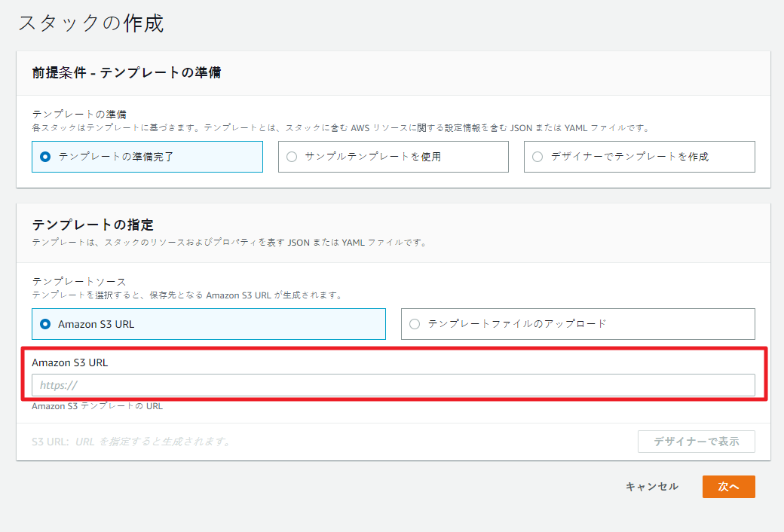
Task: Click the S3 URL: generated URL placeholder text
Action: 130,442
